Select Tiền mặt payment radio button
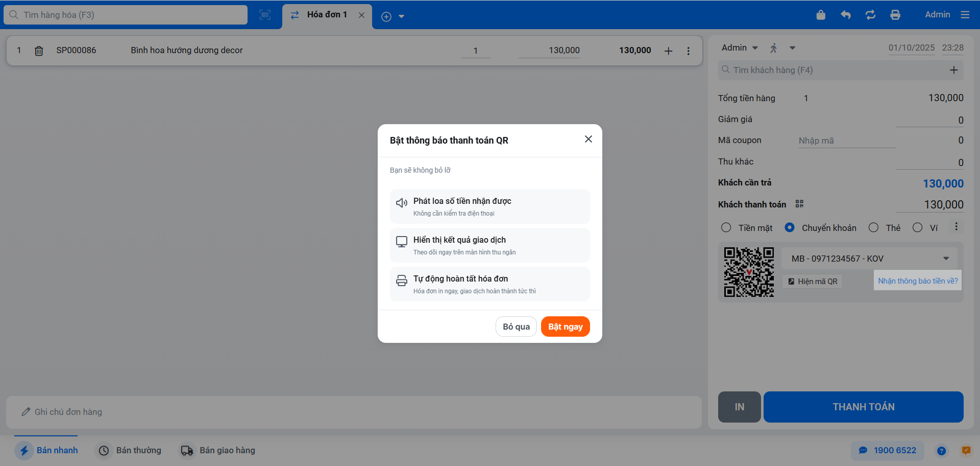Viewport: 980px width, 466px height. point(726,227)
